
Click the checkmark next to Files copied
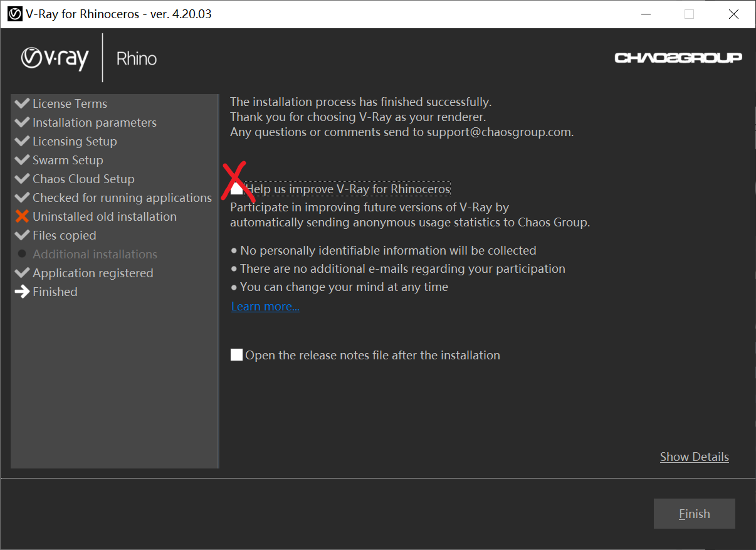pos(22,235)
